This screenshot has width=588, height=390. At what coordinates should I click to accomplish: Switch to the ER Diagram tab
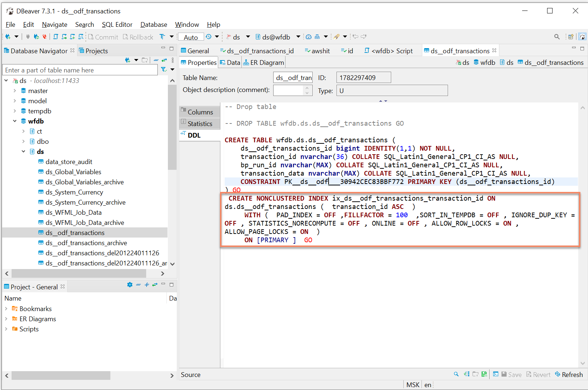click(263, 63)
